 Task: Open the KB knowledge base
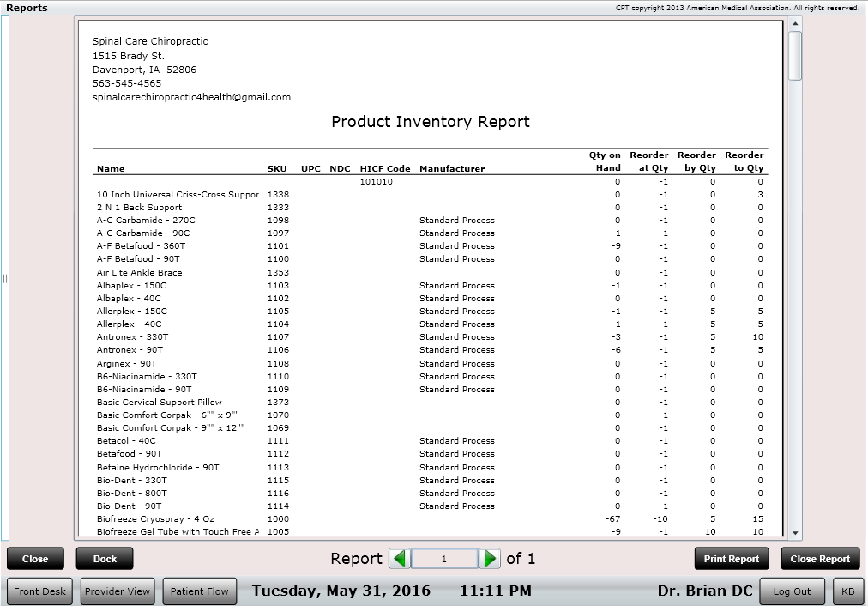point(848,591)
